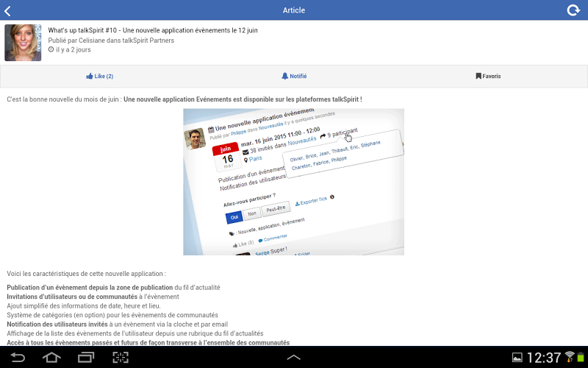The height and width of the screenshot is (368, 588).
Task: Open the picture notification icon in the status bar
Action: click(x=517, y=358)
